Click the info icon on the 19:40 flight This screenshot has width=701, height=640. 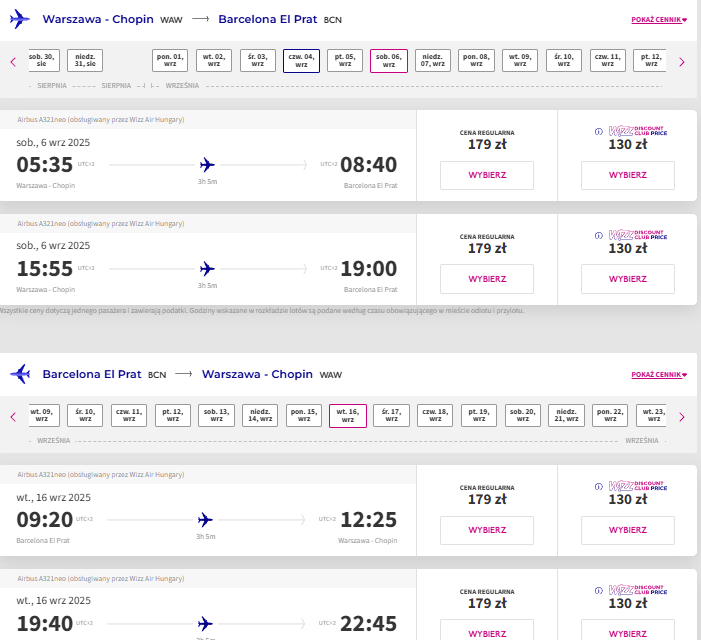click(599, 590)
